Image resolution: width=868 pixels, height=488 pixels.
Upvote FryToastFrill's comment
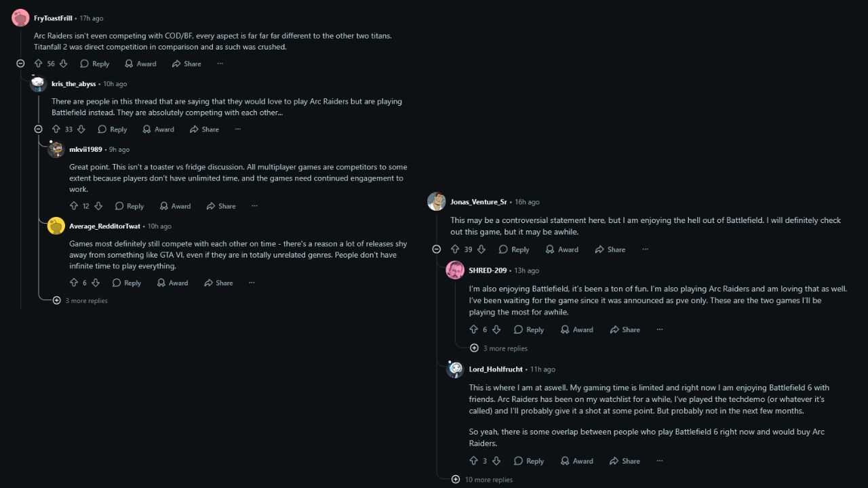[x=38, y=64]
